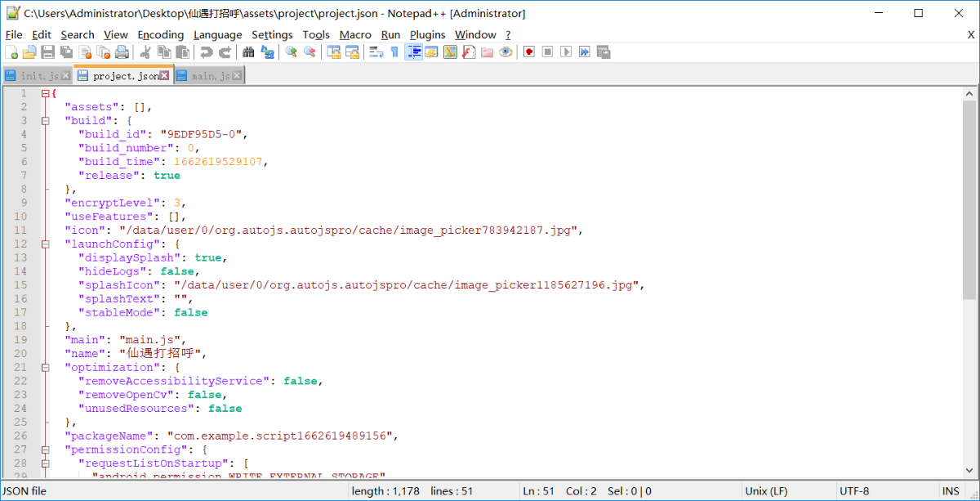Open the Window menu
This screenshot has width=980, height=501.
(475, 34)
